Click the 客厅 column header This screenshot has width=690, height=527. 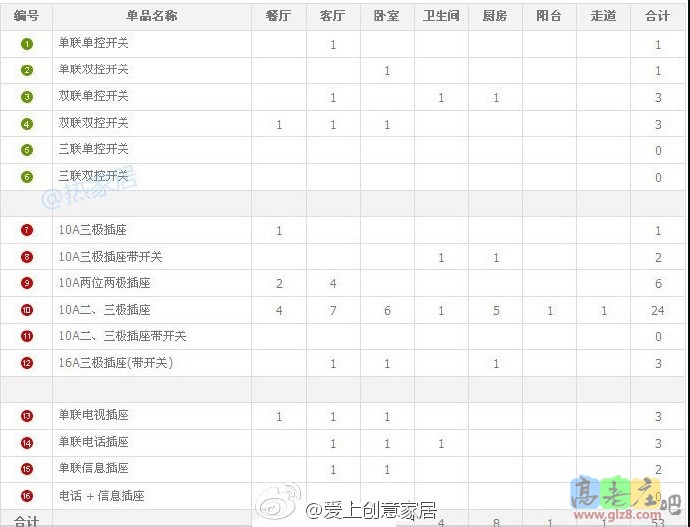tap(333, 16)
